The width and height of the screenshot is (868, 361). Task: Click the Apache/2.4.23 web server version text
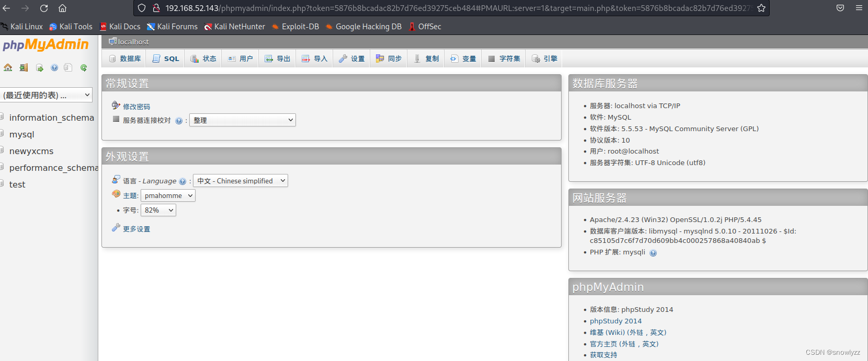tap(676, 220)
